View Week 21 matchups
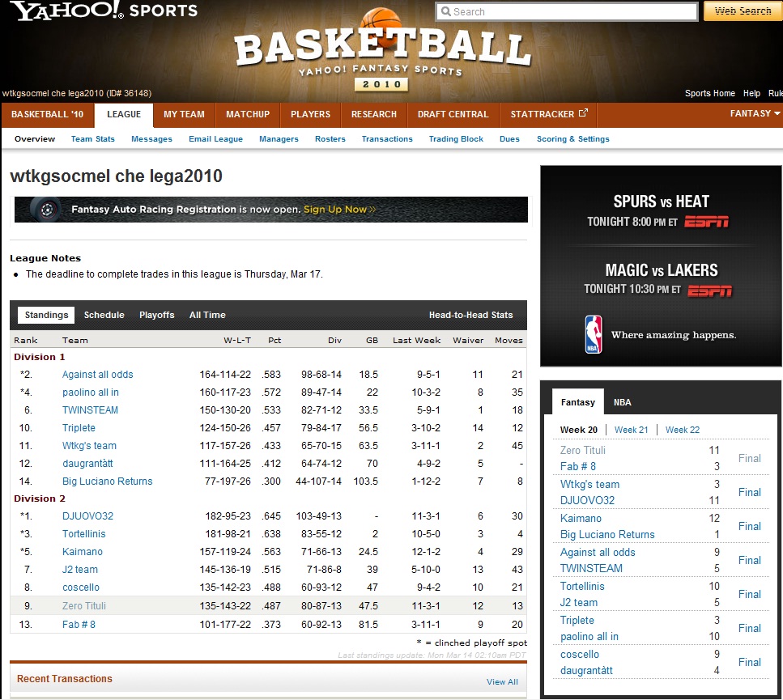 click(631, 430)
